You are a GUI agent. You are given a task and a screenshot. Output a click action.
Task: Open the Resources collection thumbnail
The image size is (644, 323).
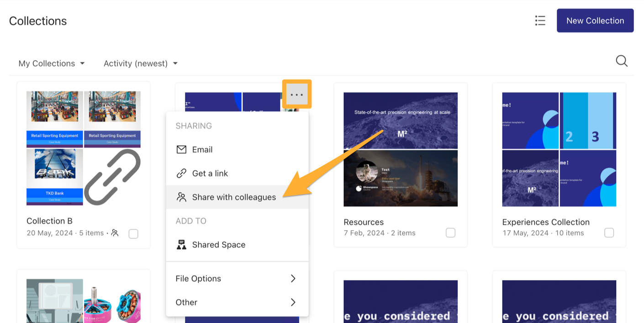[401, 149]
